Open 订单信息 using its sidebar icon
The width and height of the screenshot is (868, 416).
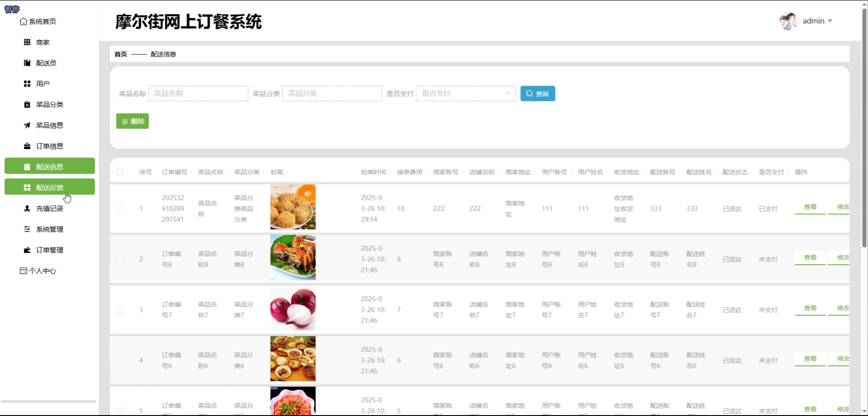27,145
